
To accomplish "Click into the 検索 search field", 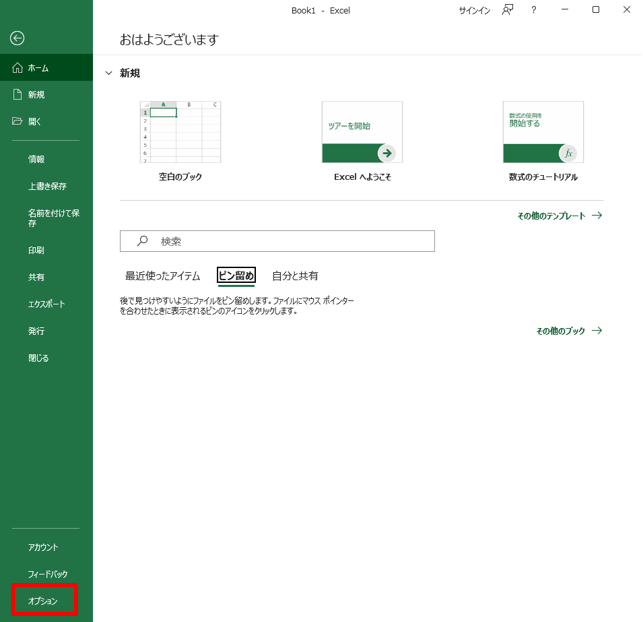I will click(277, 241).
